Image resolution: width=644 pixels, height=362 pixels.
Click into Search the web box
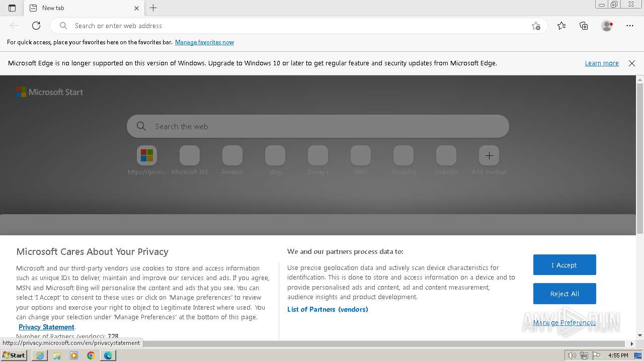click(318, 126)
